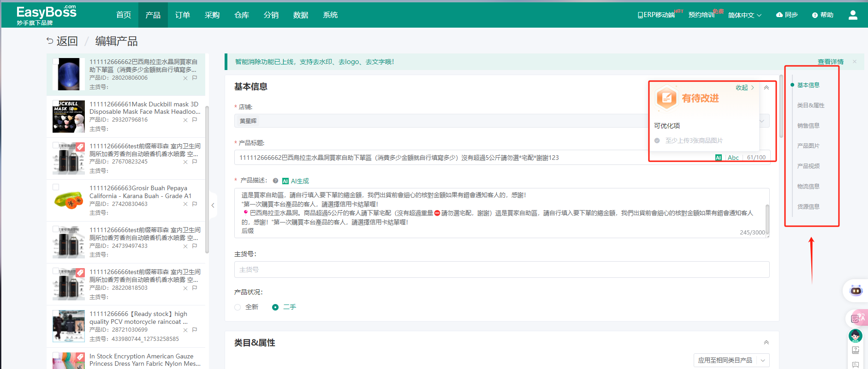The height and width of the screenshot is (369, 868).
Task: Tick checkbox of product ID 28220818503
Action: pos(56,271)
